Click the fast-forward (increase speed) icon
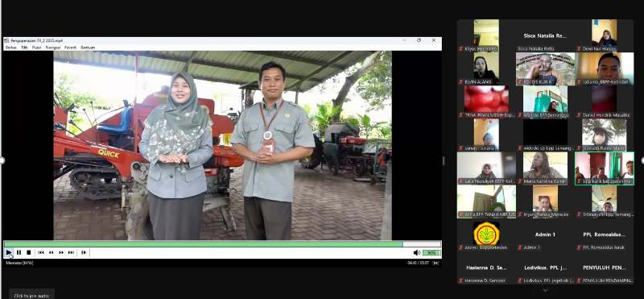Image resolution: width=644 pixels, height=299 pixels. point(61,252)
